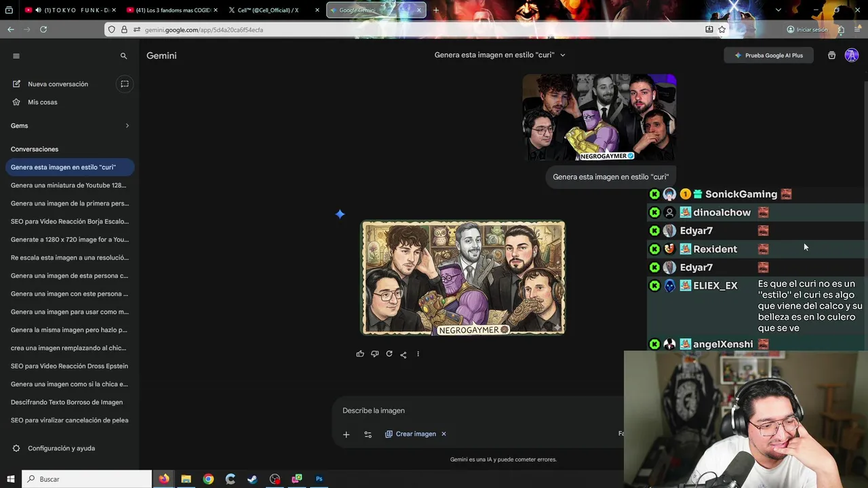The image size is (868, 488).
Task: Click the temporary chat icon beside Nueva conversación
Action: click(x=125, y=84)
